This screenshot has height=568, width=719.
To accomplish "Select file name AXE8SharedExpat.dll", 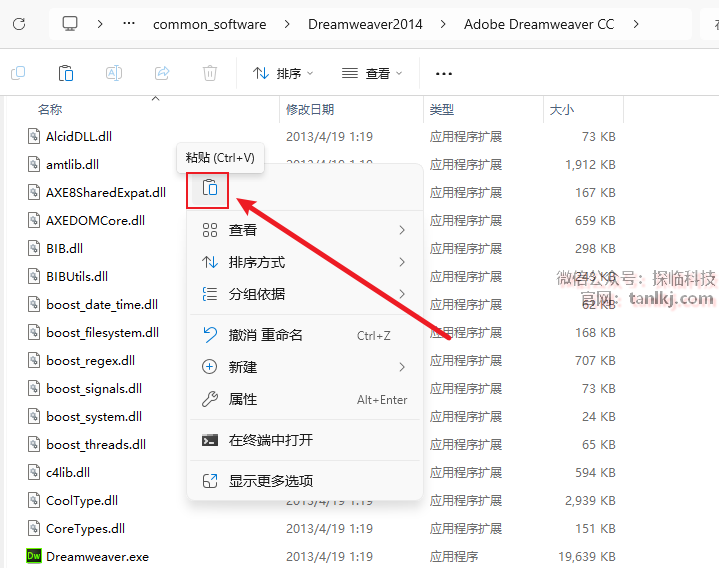I will 106,192.
